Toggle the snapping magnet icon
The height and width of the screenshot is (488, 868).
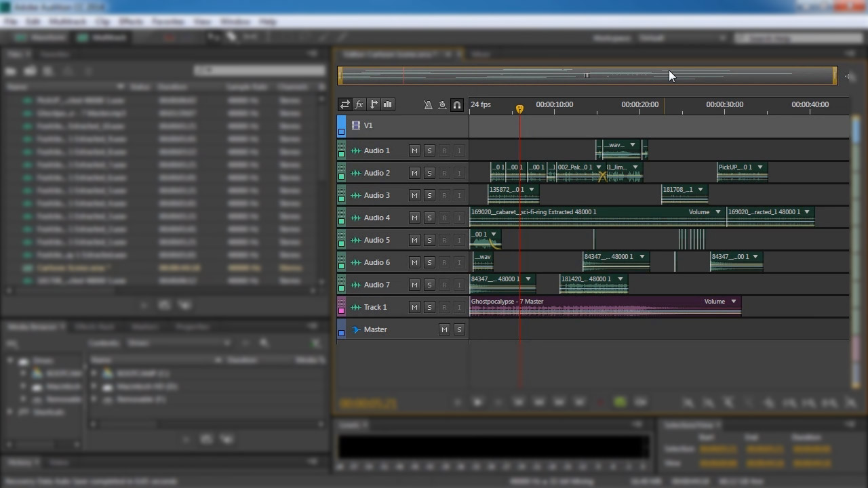[x=457, y=104]
